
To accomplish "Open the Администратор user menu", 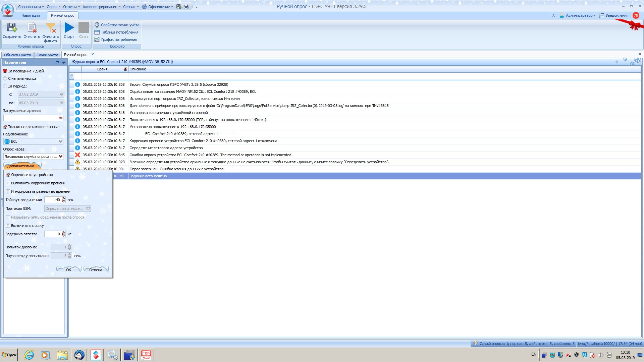I will 578,15.
